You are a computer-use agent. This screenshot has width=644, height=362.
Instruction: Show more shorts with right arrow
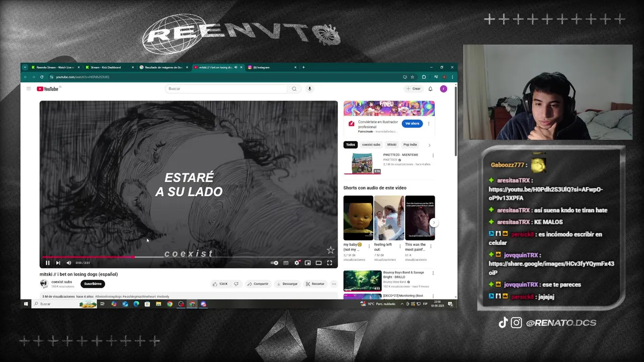433,223
